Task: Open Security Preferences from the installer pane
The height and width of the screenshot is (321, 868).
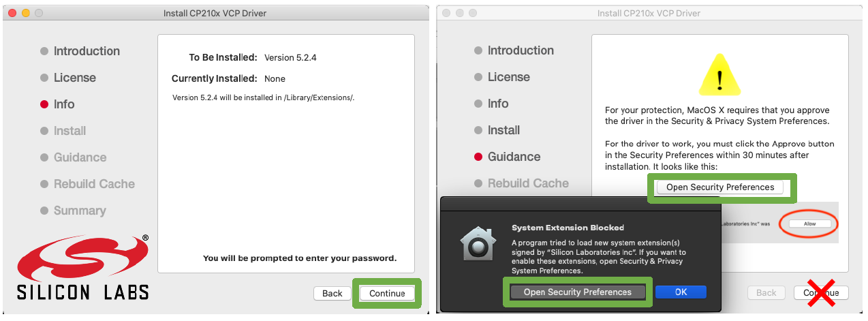Action: pyautogui.click(x=720, y=187)
